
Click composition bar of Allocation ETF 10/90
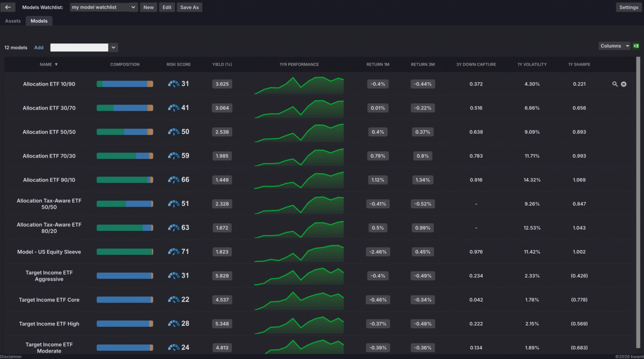[125, 84]
